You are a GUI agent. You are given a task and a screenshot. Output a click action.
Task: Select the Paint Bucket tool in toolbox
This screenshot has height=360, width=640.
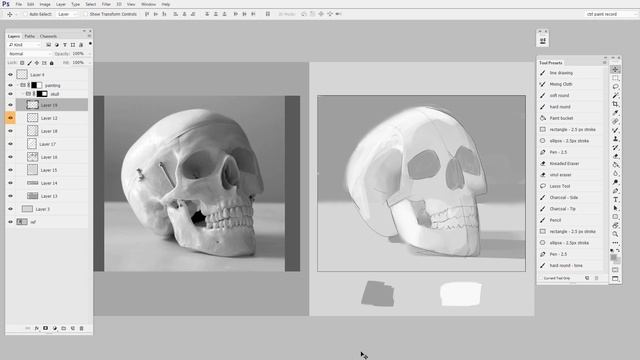[615, 165]
